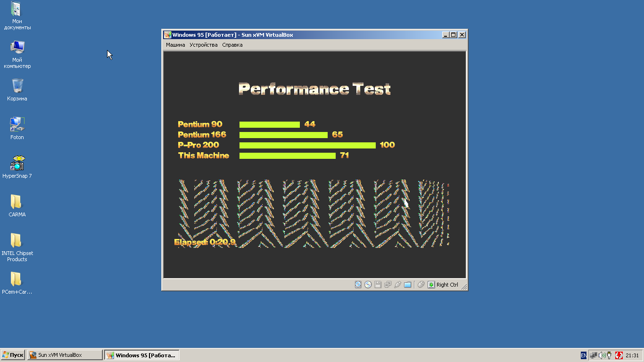Switch to Sun xVM VirtualBox taskbar button
644x362 pixels.
pos(65,355)
